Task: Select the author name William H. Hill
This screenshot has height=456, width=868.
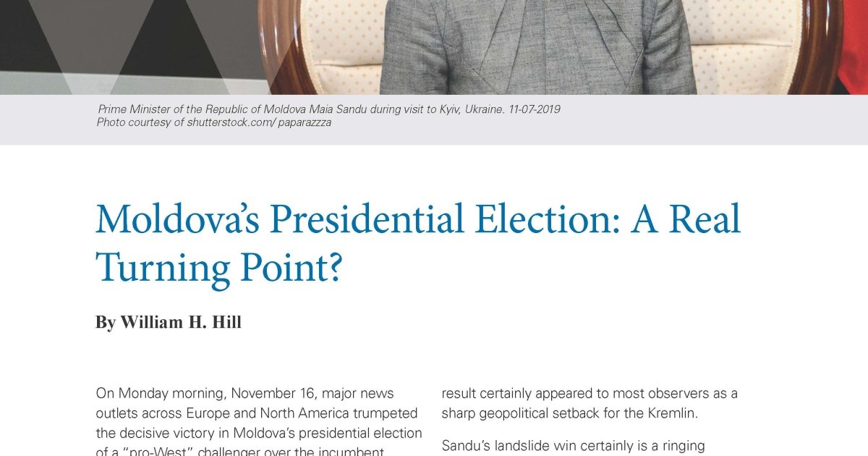Action: point(181,322)
